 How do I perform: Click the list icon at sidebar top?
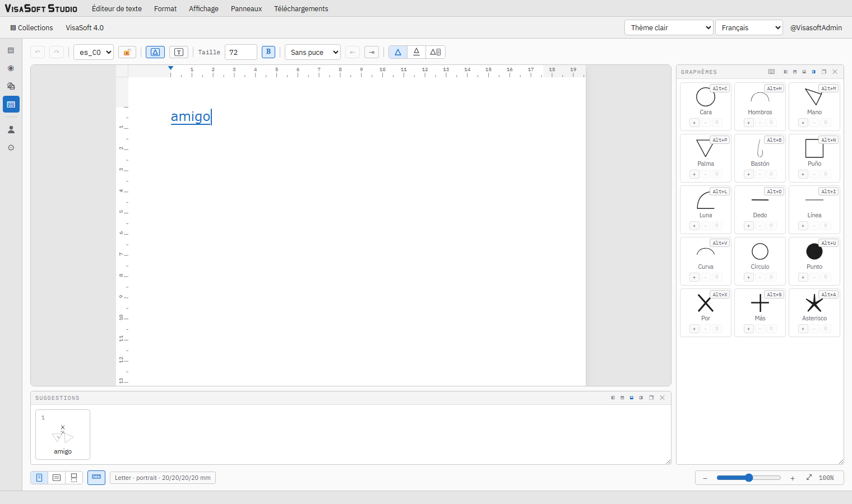click(11, 50)
